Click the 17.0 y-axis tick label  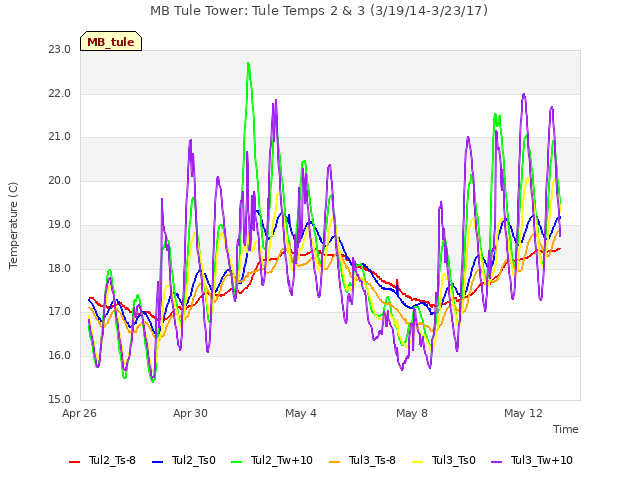click(60, 312)
